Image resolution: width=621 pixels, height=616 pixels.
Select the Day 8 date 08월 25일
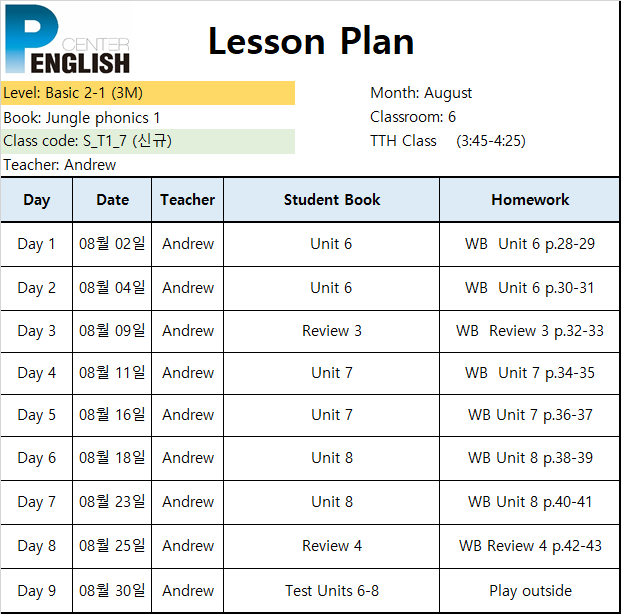(112, 546)
